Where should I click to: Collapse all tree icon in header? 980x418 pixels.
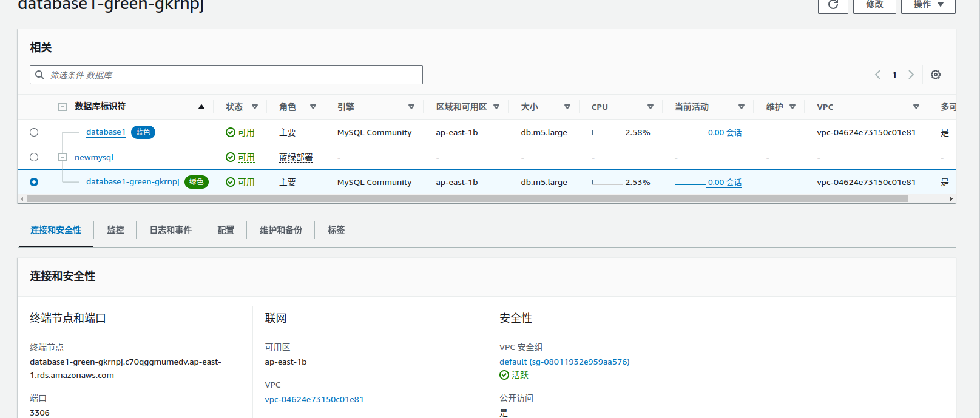click(62, 107)
